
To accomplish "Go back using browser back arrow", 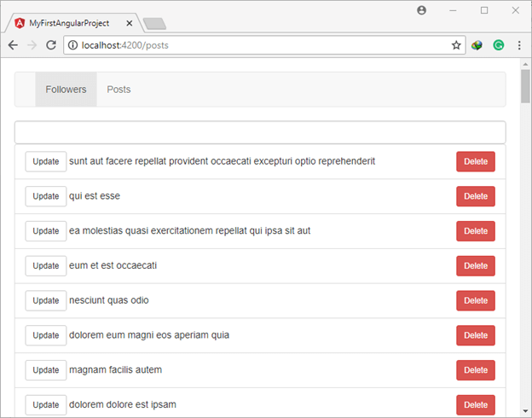I will tap(13, 45).
